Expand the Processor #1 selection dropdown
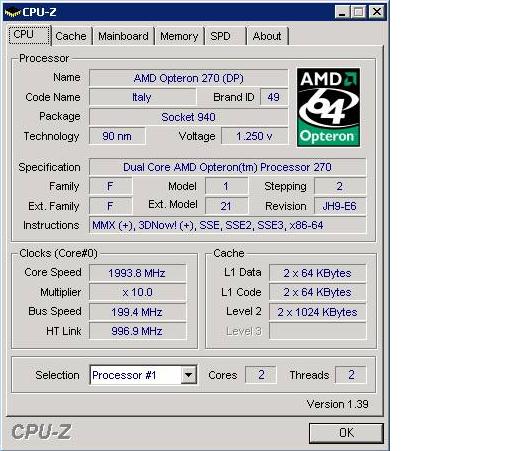 point(188,375)
